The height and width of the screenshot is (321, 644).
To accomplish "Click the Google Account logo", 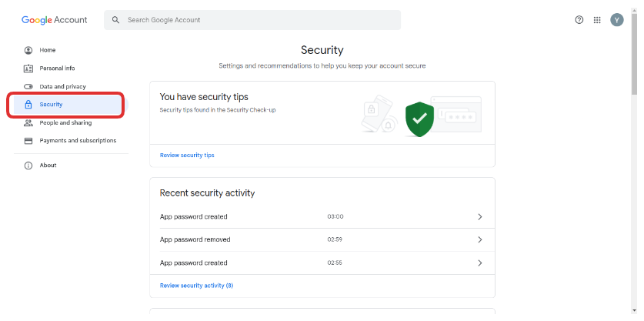I will [x=54, y=20].
